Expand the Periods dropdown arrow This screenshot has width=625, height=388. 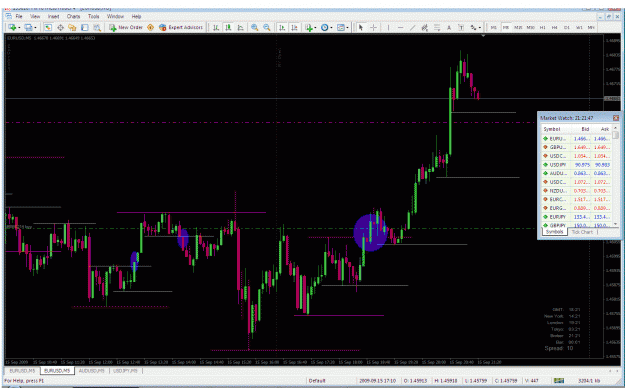tap(331, 28)
